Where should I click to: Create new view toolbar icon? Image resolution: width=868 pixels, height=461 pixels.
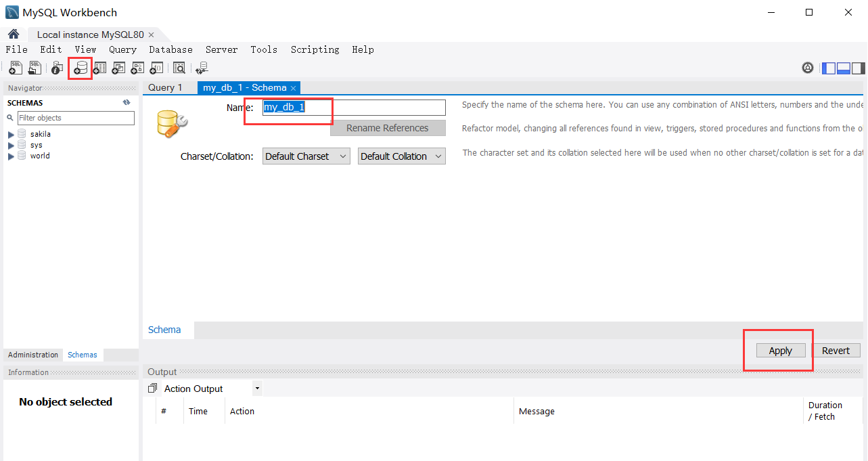pyautogui.click(x=118, y=68)
